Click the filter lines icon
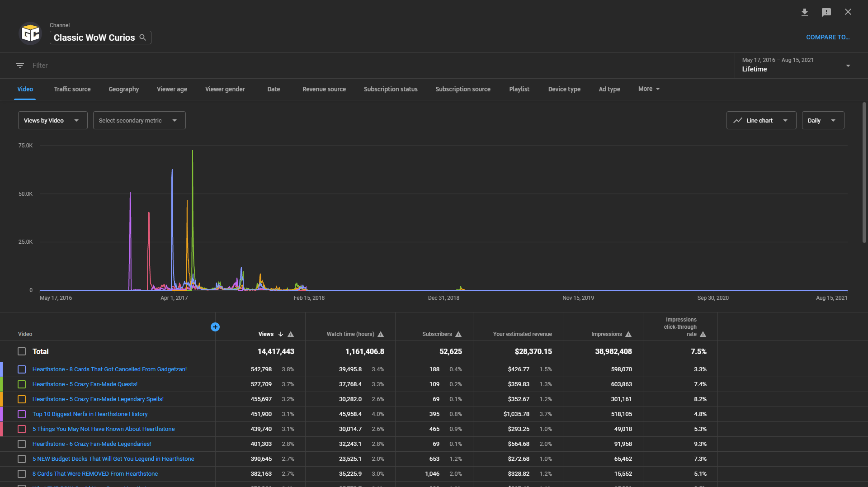The image size is (868, 487). pos(20,66)
